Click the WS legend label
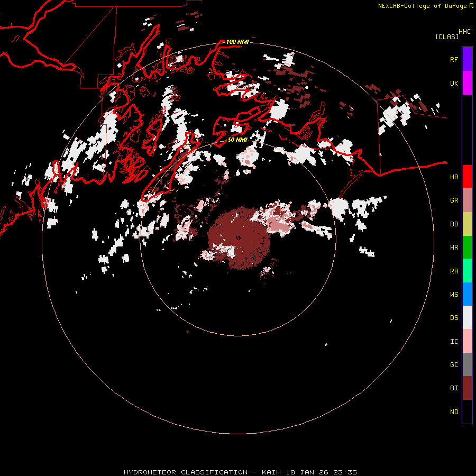The image size is (476, 476). [x=454, y=295]
